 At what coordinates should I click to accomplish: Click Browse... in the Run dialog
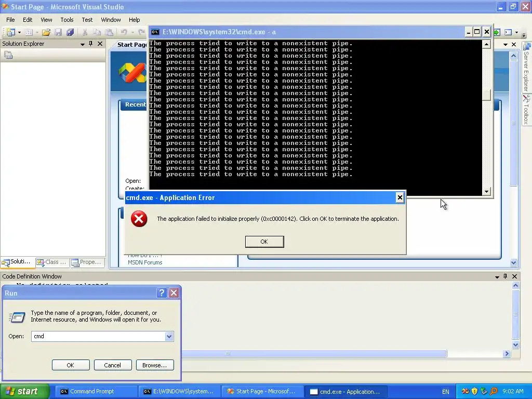pyautogui.click(x=155, y=365)
